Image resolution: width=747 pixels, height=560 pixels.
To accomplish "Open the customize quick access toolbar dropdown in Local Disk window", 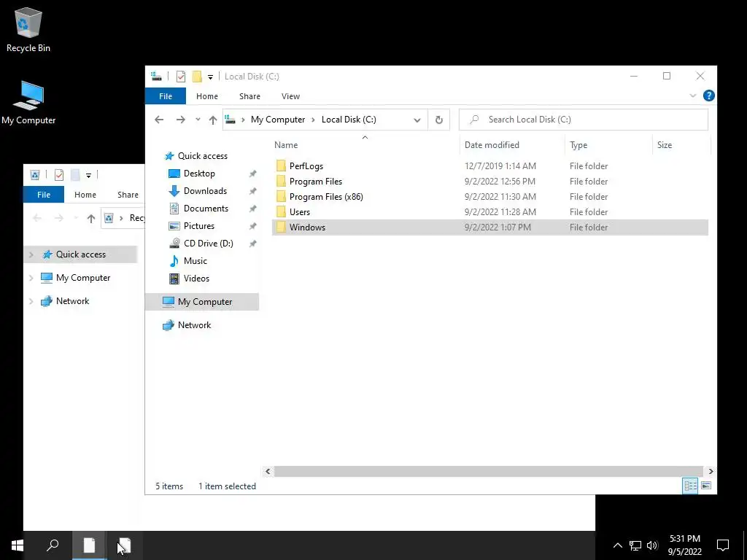I will (210, 77).
